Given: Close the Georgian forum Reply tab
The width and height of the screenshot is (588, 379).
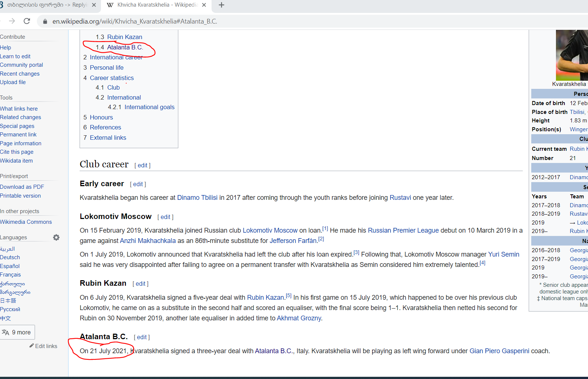Looking at the screenshot, I should 94,5.
